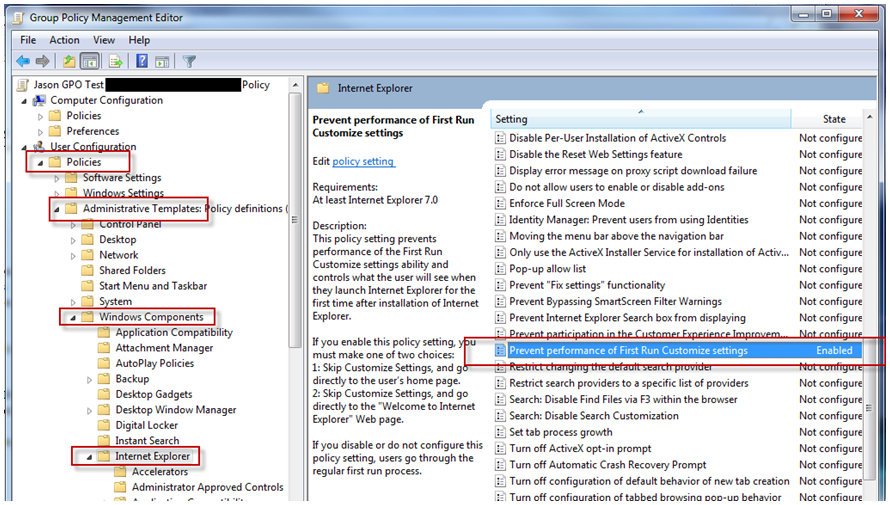This screenshot has width=890, height=505.
Task: Expand the Control Panel node
Action: pyautogui.click(x=73, y=225)
